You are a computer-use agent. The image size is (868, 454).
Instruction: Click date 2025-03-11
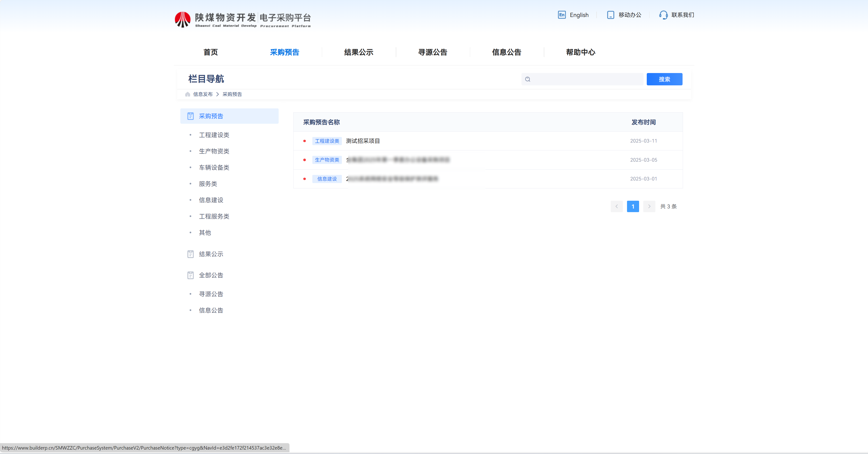(643, 141)
